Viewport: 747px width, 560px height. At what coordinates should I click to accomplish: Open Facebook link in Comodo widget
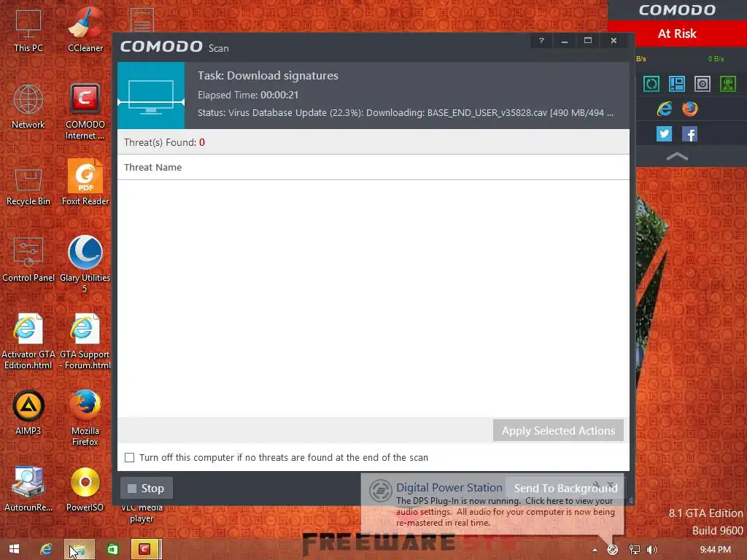coord(690,134)
